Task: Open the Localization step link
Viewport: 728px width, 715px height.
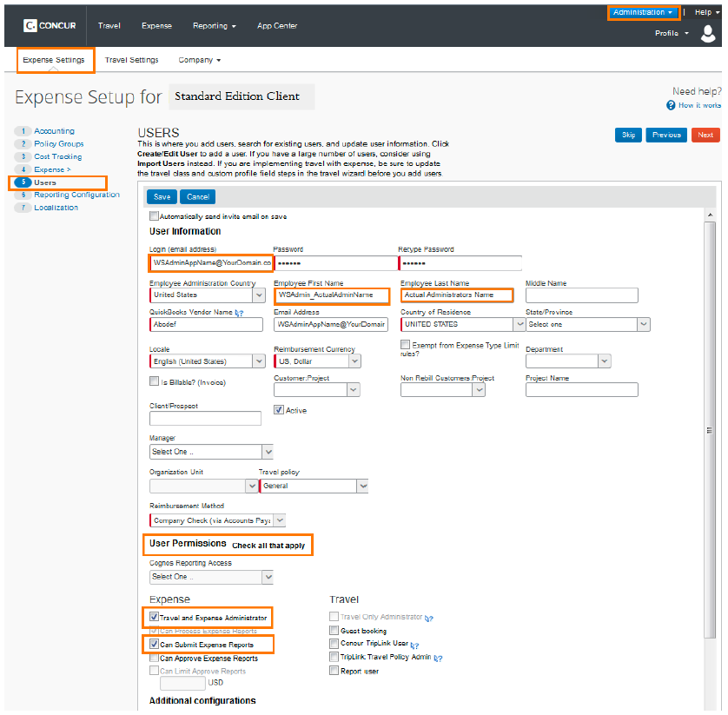Action: coord(56,208)
